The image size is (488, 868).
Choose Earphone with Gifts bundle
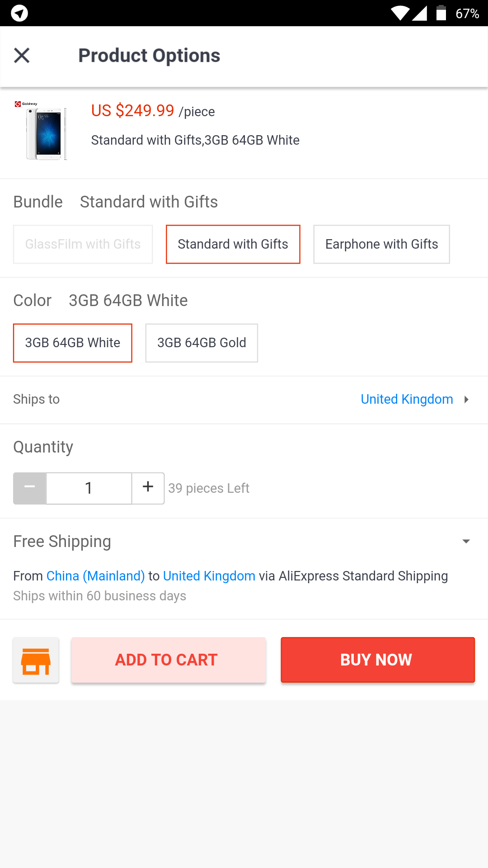381,244
